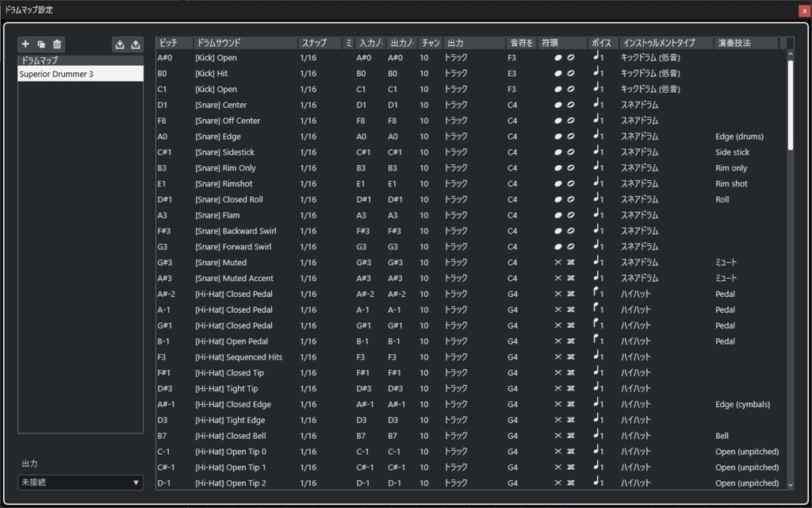812x508 pixels.
Task: Open snap value 1/16 in [Hi-Hat] Closed Tip row
Action: (308, 373)
